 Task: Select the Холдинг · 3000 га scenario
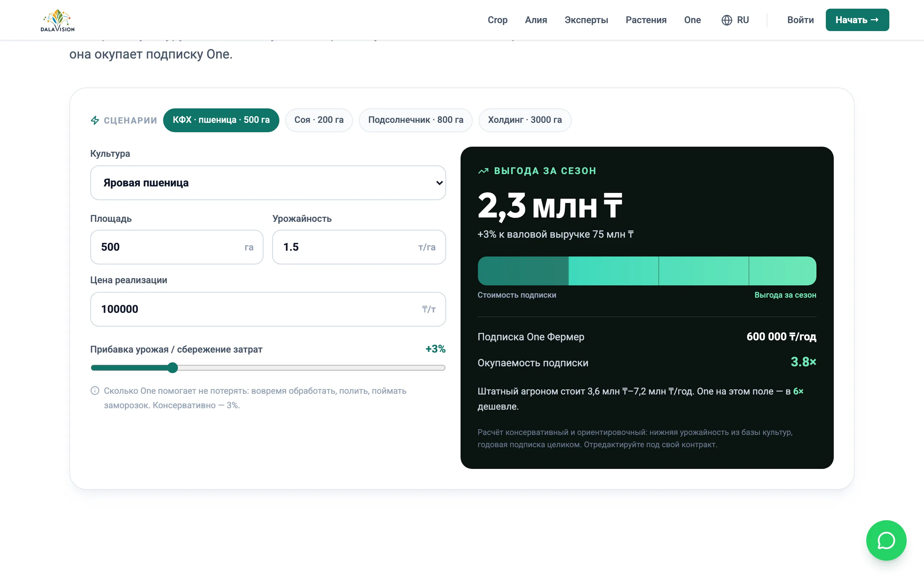pos(524,120)
